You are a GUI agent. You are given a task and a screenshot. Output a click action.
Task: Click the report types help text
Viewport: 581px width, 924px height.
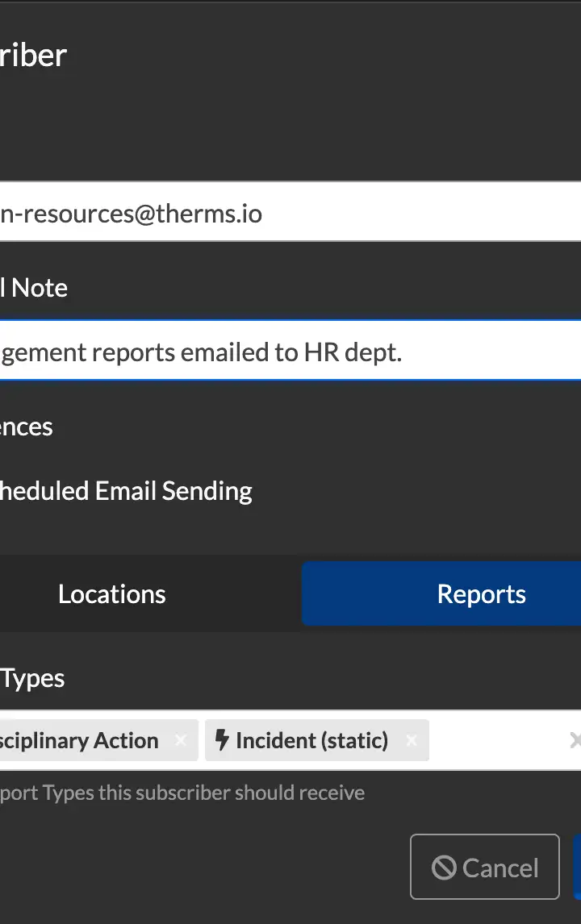[182, 793]
